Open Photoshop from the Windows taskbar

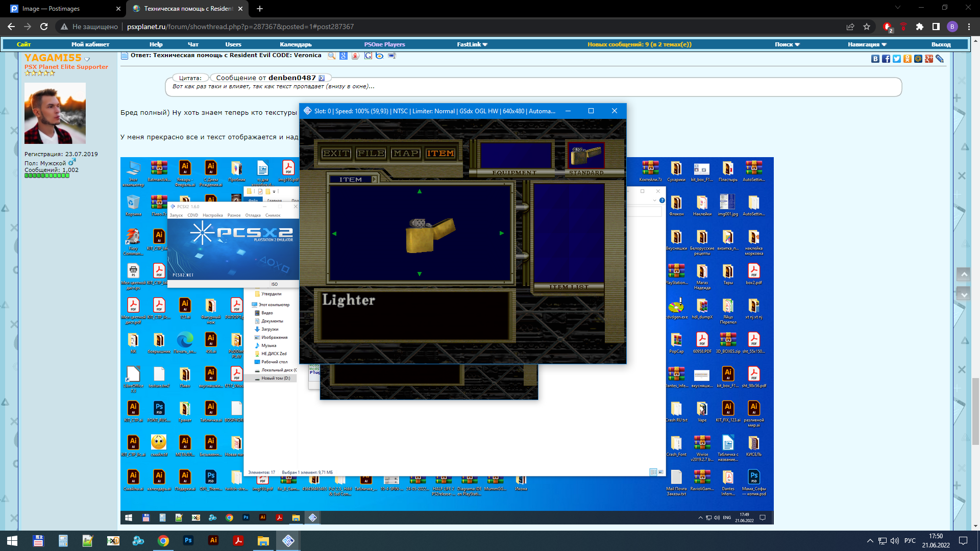(188, 541)
